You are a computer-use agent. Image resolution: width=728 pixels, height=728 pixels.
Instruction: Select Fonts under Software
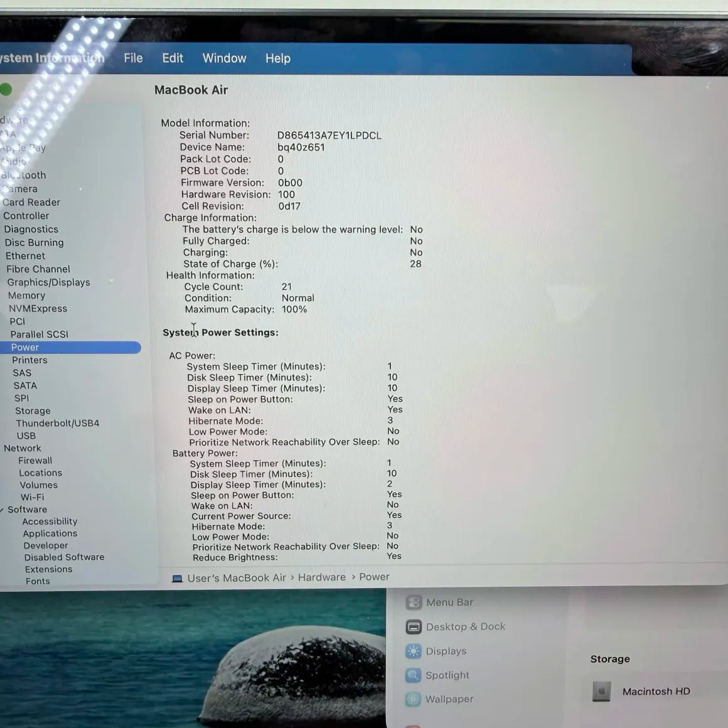pos(38,581)
